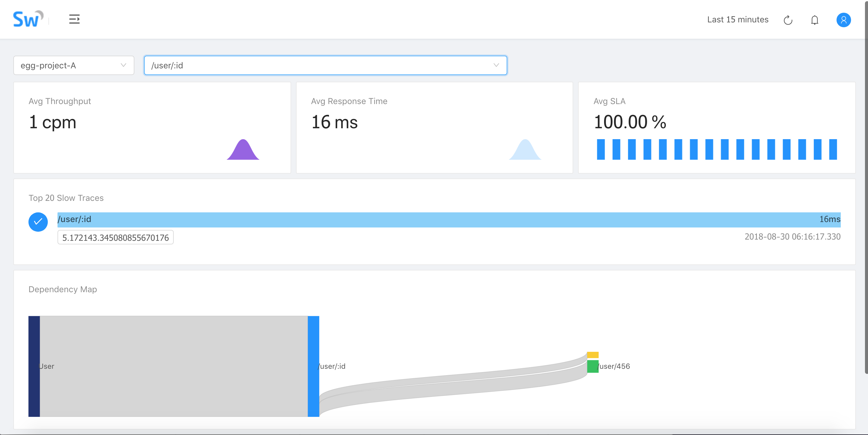Click the refresh icon in header

click(x=788, y=20)
